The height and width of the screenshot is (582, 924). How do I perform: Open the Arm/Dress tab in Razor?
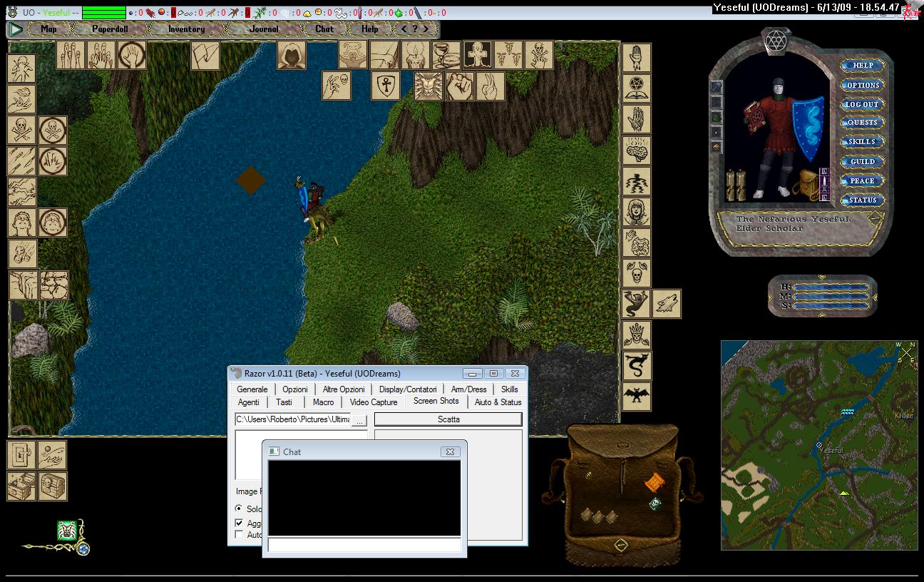pos(468,389)
